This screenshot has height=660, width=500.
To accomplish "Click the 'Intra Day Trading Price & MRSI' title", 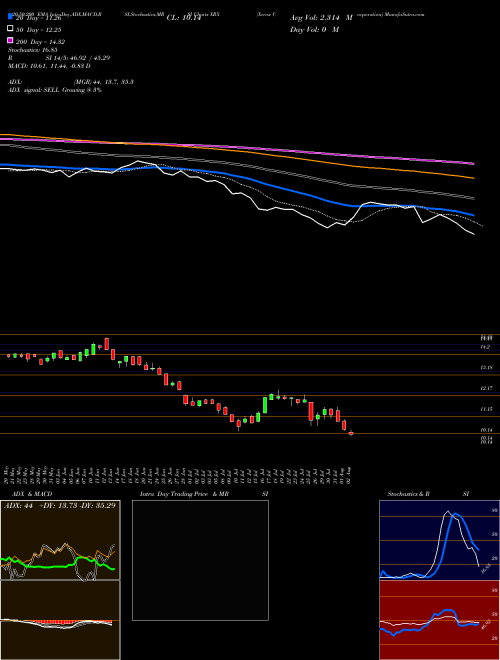I will pos(204,494).
